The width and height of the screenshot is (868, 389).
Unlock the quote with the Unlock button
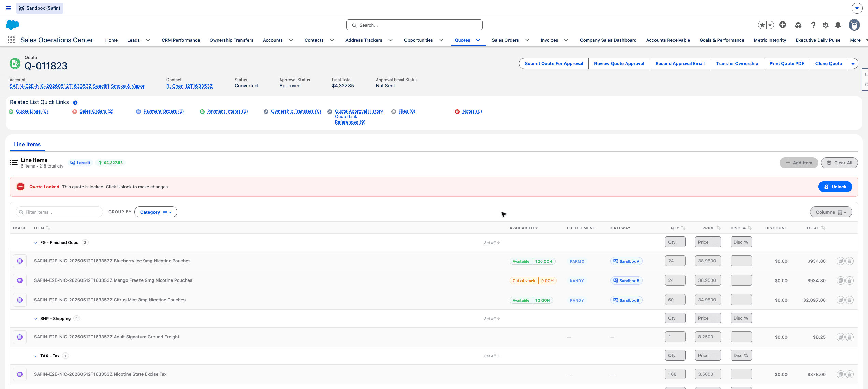(835, 187)
